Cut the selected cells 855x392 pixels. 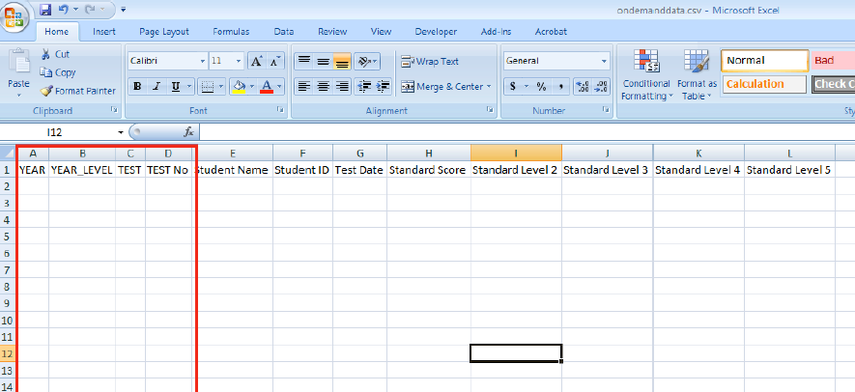[x=55, y=55]
